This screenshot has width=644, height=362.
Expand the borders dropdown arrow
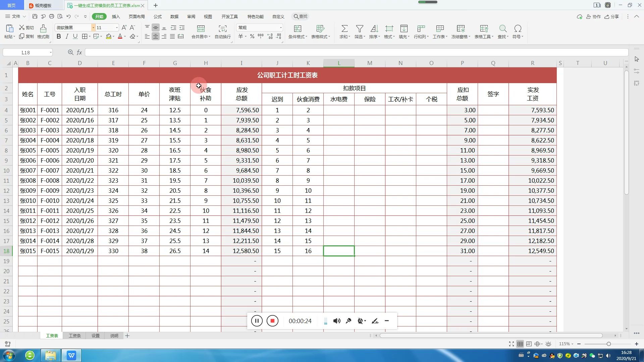tap(90, 36)
